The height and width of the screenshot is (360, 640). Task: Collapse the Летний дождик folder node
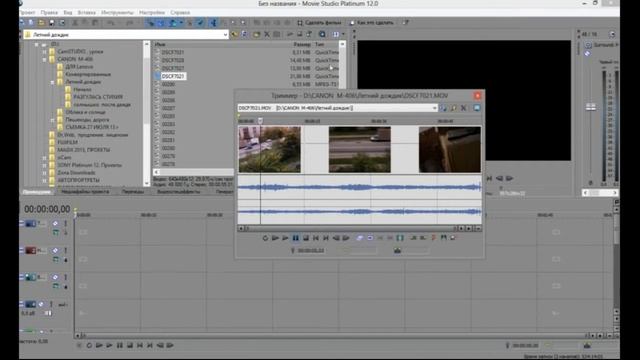point(53,82)
